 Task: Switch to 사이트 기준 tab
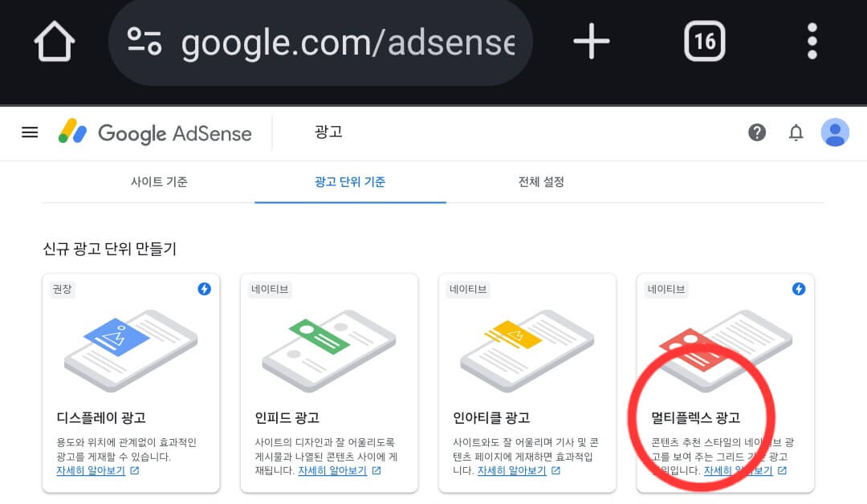[x=159, y=182]
